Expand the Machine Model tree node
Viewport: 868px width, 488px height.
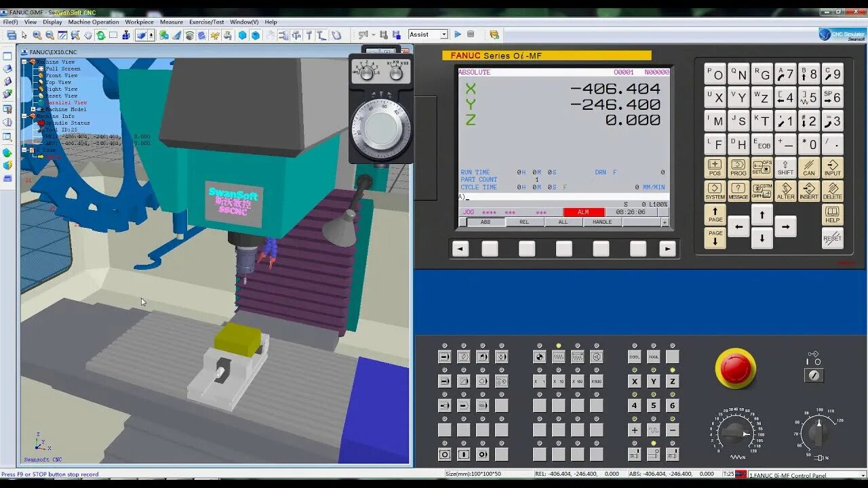pos(33,109)
